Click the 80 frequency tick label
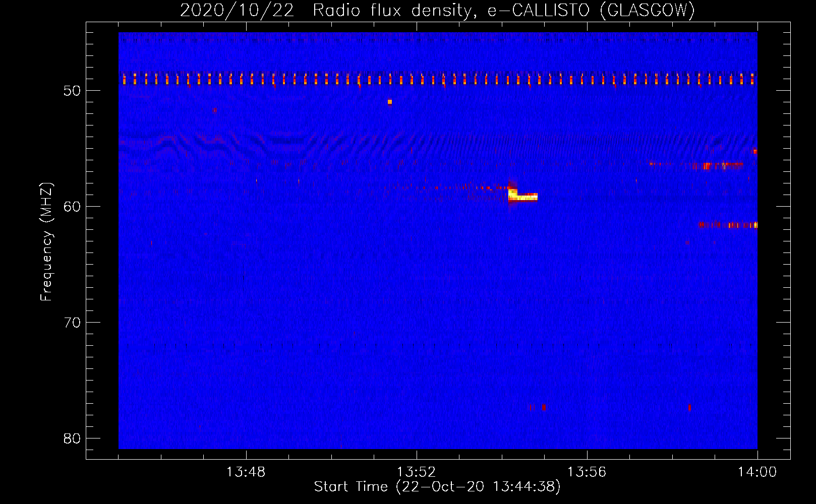The width and height of the screenshot is (816, 504). [72, 438]
